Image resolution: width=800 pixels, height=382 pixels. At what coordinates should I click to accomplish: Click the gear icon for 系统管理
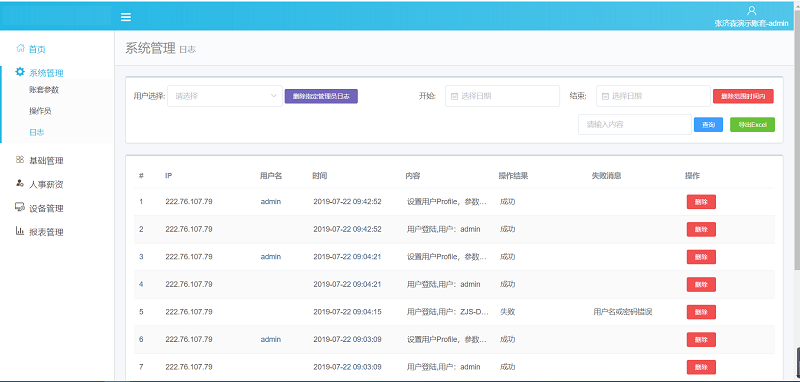click(20, 72)
